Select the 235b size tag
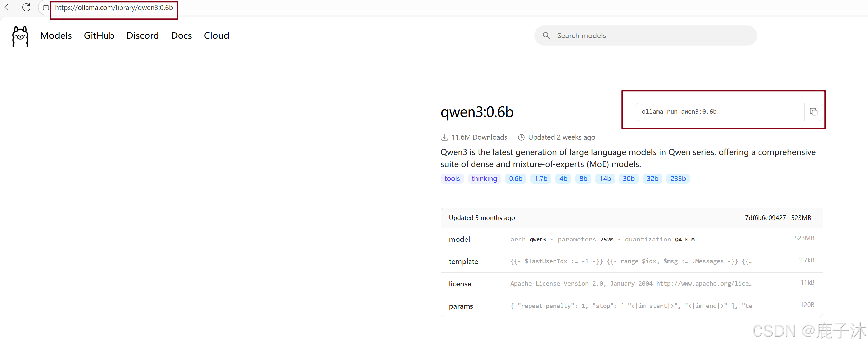Image resolution: width=868 pixels, height=345 pixels. [x=678, y=178]
